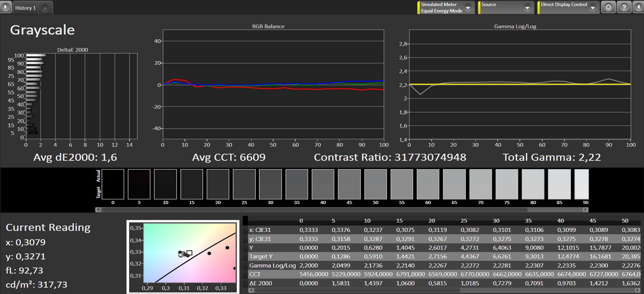Add a new history tab with plus icon

point(45,8)
